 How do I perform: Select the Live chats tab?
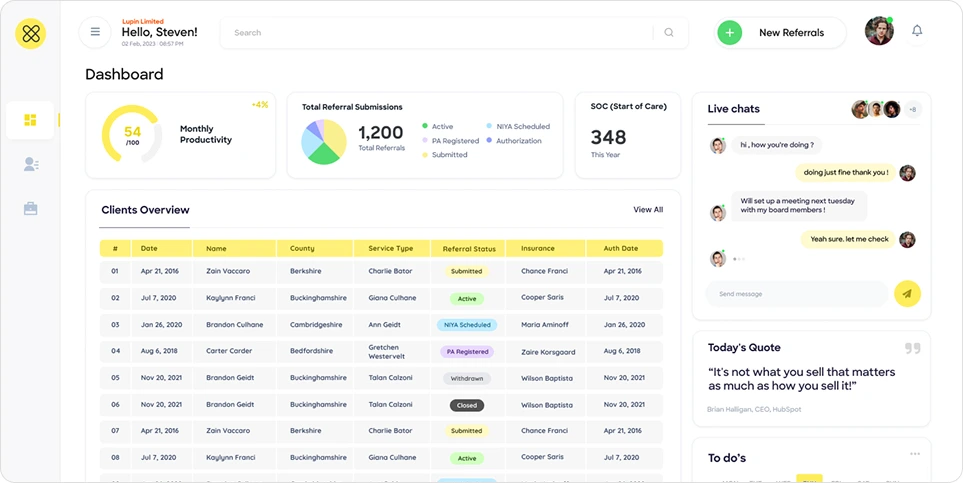tap(733, 109)
